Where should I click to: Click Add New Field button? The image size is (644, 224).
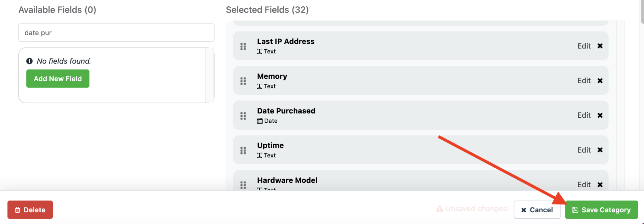tap(58, 79)
